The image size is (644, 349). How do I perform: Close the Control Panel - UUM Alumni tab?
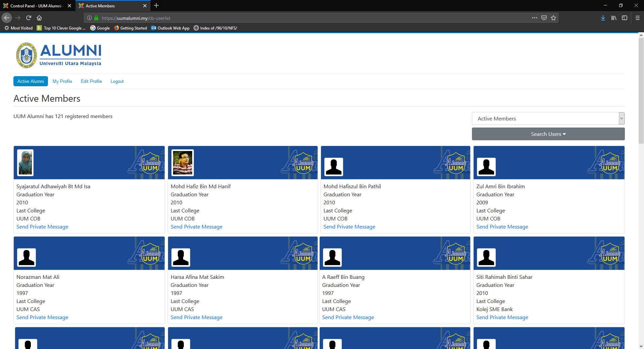tap(69, 6)
